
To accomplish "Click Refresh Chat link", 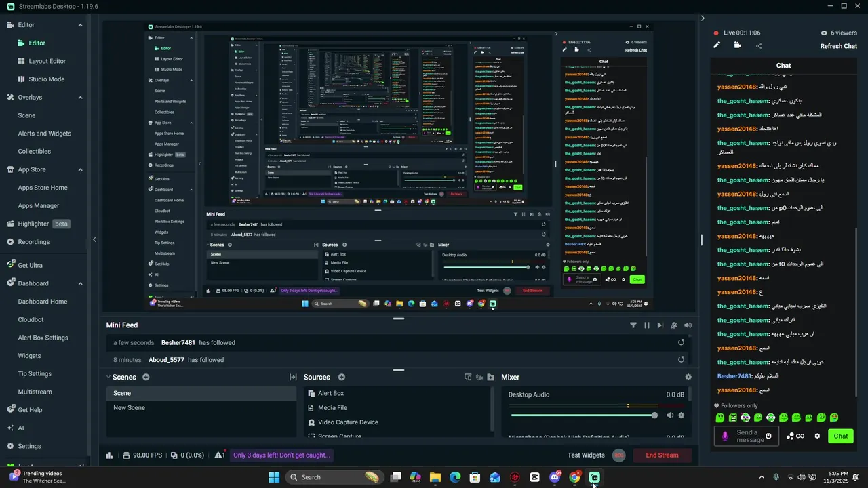I will [839, 46].
